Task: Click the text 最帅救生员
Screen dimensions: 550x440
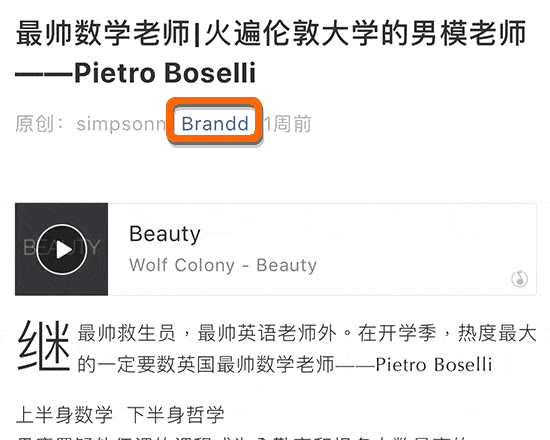Action: (x=126, y=333)
